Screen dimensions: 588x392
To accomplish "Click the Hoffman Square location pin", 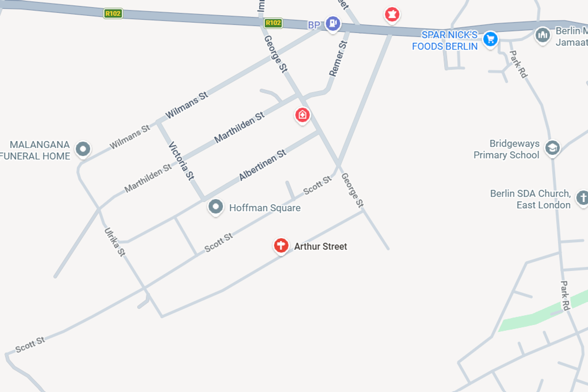I will click(x=216, y=207).
